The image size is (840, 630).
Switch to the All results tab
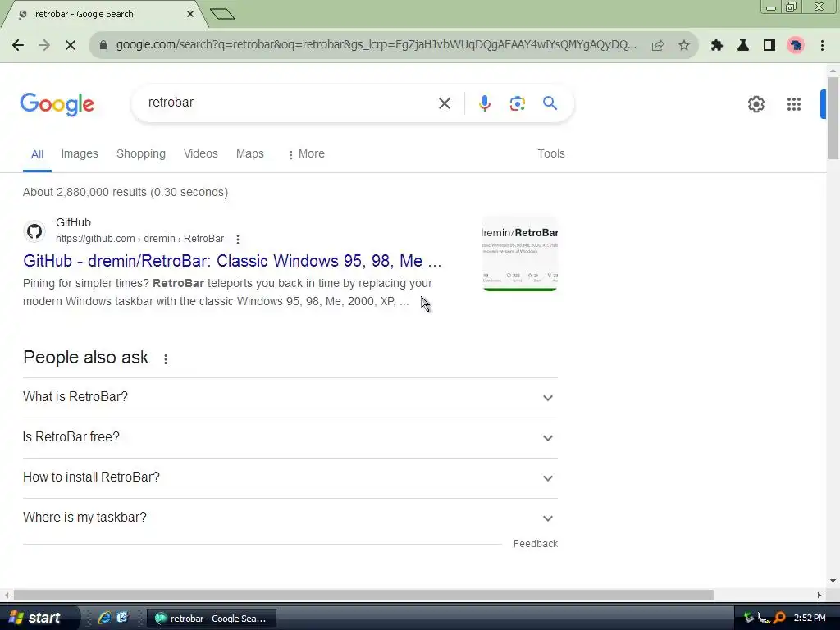[x=37, y=154]
